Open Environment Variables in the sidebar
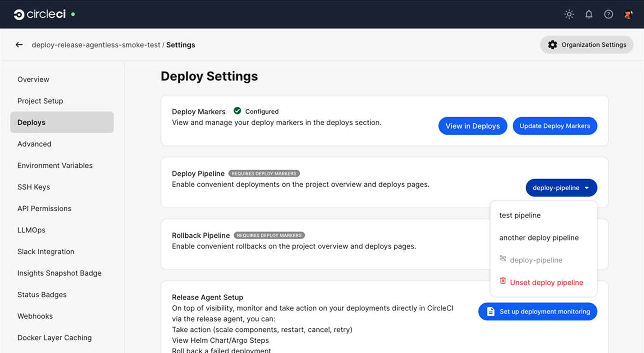 coord(55,165)
